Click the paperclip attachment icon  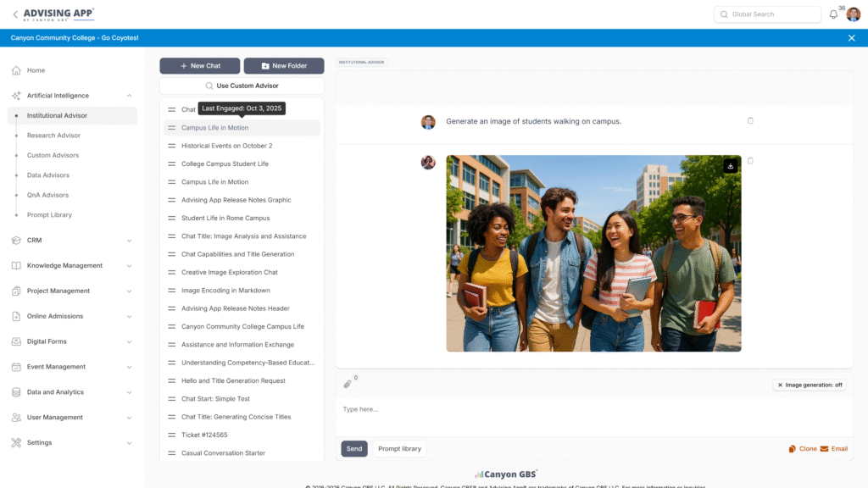pyautogui.click(x=347, y=384)
